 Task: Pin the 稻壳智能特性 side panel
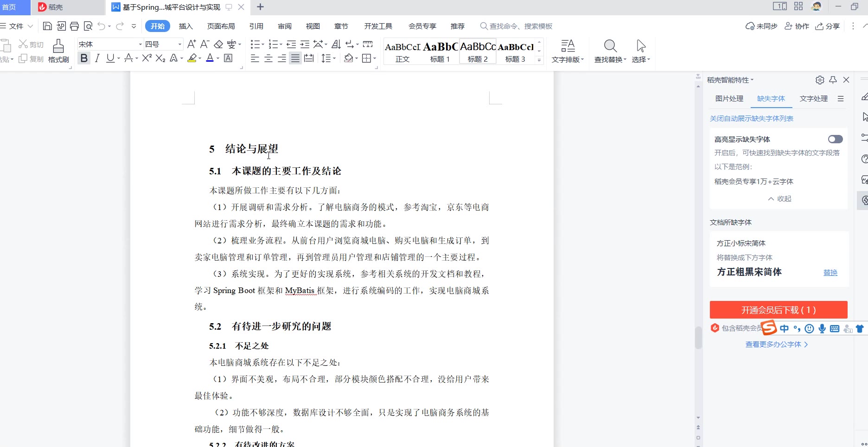[833, 80]
